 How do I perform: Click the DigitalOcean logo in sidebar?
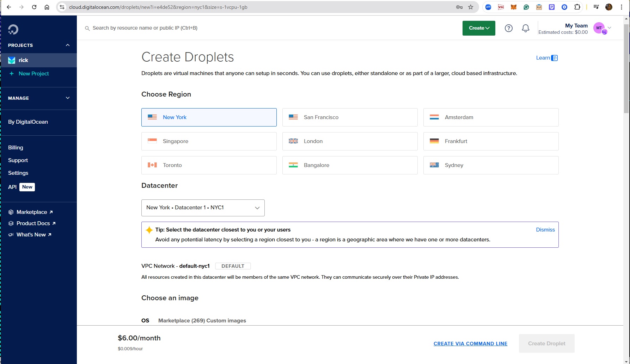click(x=13, y=30)
